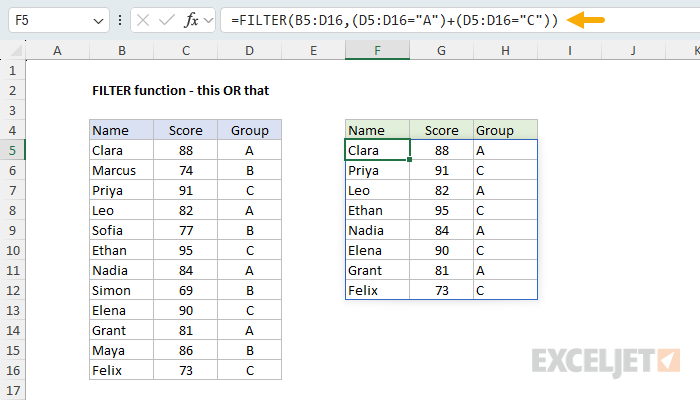Select column J header
The width and height of the screenshot is (700, 400).
[x=633, y=50]
